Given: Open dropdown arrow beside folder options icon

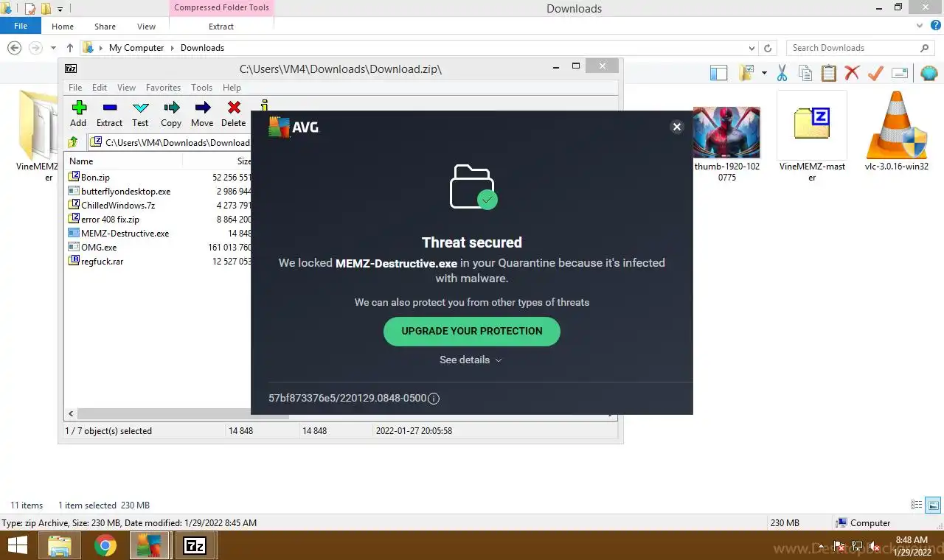Looking at the screenshot, I should (x=764, y=73).
